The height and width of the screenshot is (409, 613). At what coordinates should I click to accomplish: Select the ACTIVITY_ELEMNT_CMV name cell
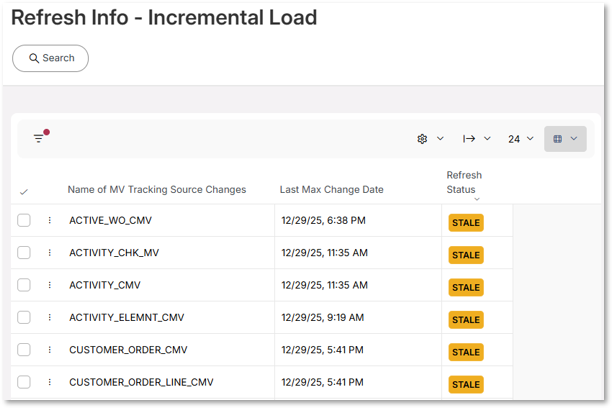coord(127,318)
